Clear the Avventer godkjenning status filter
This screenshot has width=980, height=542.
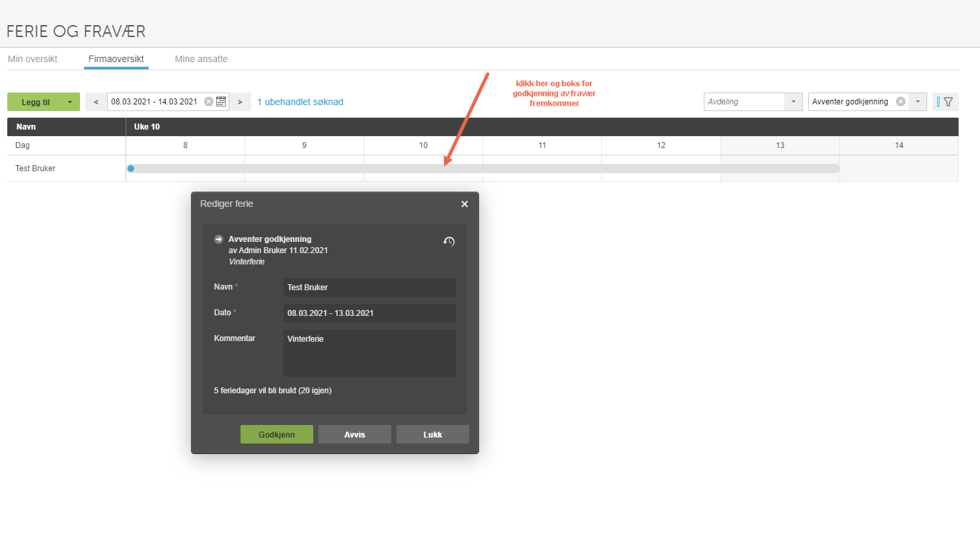900,102
